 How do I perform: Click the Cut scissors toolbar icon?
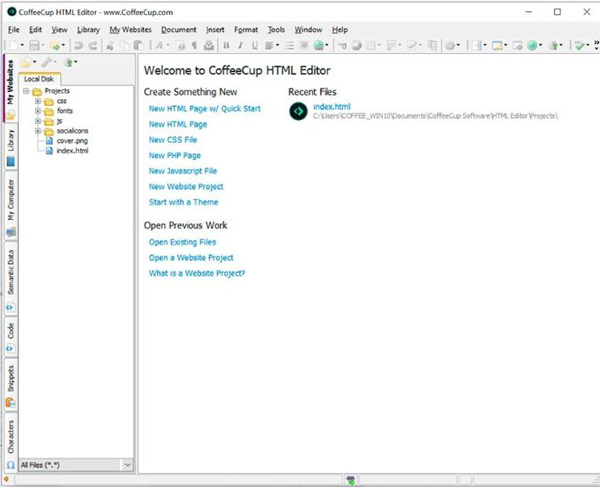tap(110, 46)
